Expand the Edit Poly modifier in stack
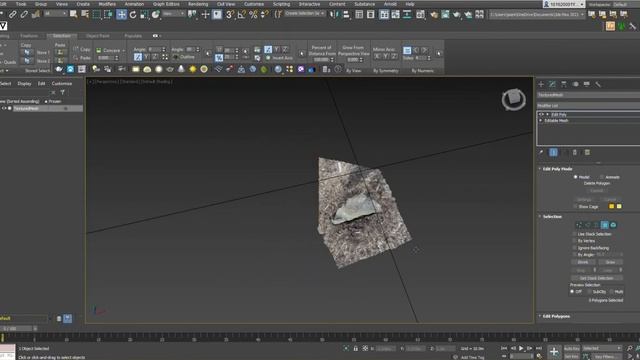The width and height of the screenshot is (640, 360). 547,115
